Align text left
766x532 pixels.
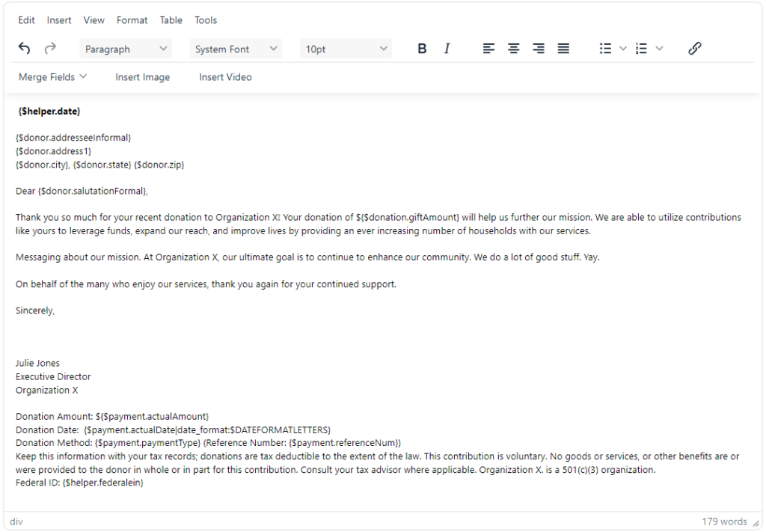(488, 49)
